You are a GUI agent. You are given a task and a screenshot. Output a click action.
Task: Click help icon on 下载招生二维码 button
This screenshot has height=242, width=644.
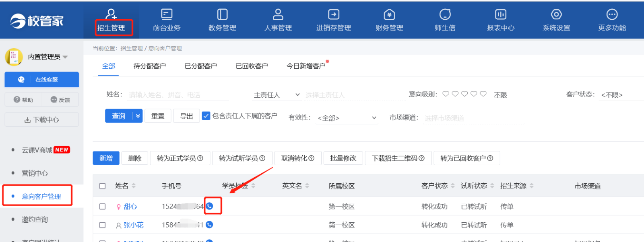coord(421,158)
